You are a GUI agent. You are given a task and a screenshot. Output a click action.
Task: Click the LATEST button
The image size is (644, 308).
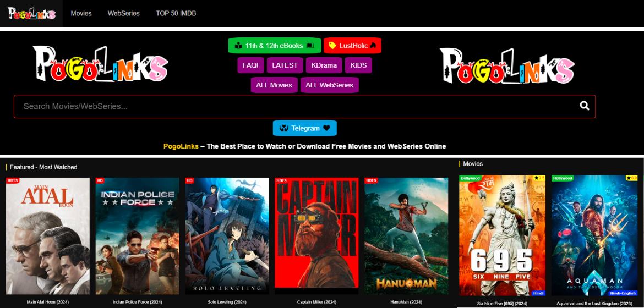[285, 65]
